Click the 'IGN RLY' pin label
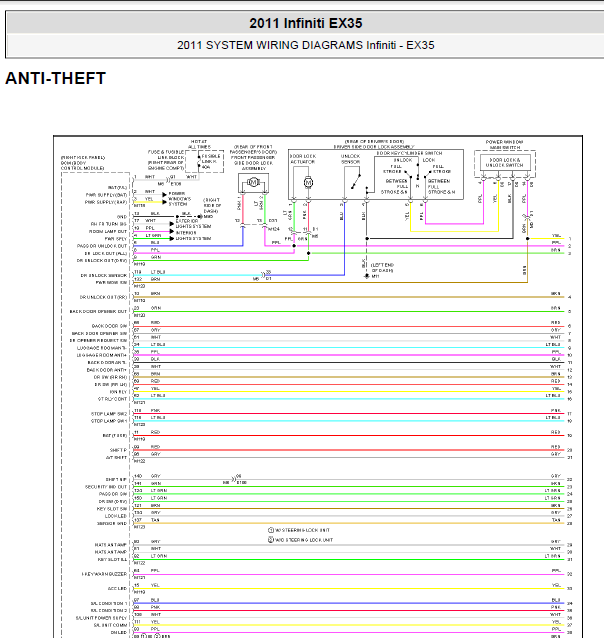Screen dimensions: 604x638 [117, 392]
